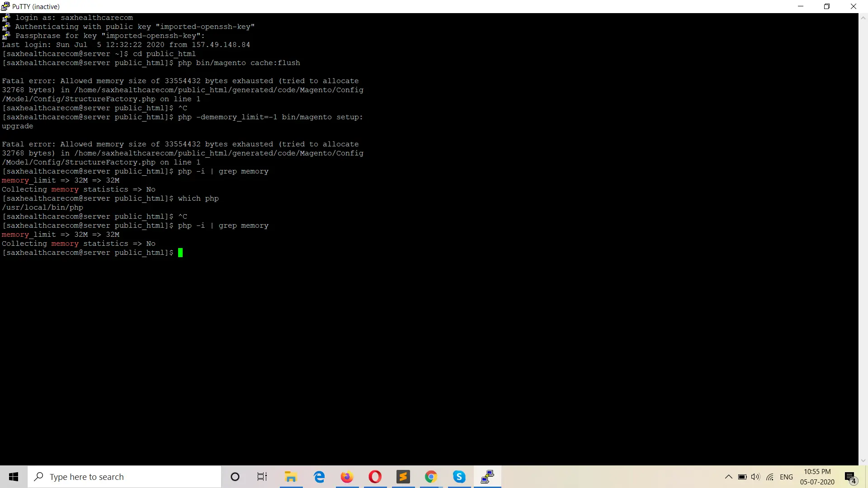Click the "Authenticating with public key" line
The width and height of the screenshot is (868, 488).
[x=135, y=27]
